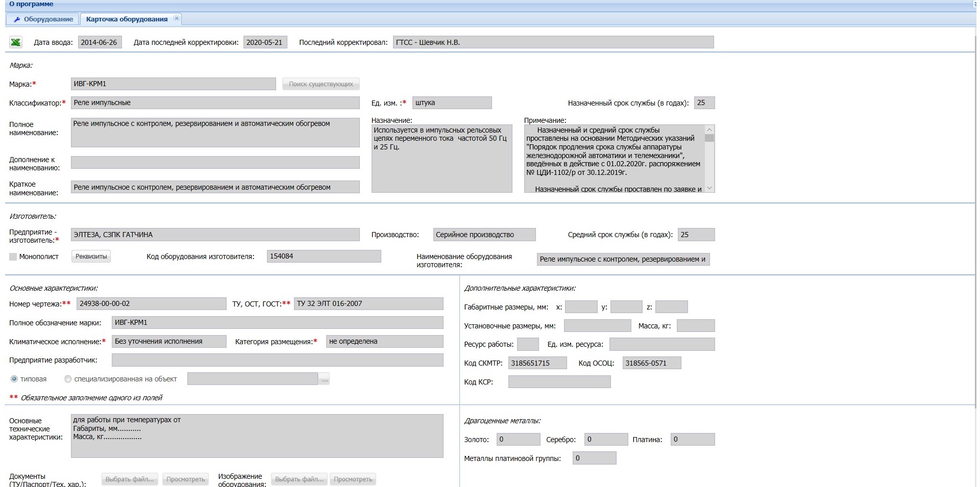Select специализированная на объект radio option
This screenshot has height=487, width=980.
68,379
